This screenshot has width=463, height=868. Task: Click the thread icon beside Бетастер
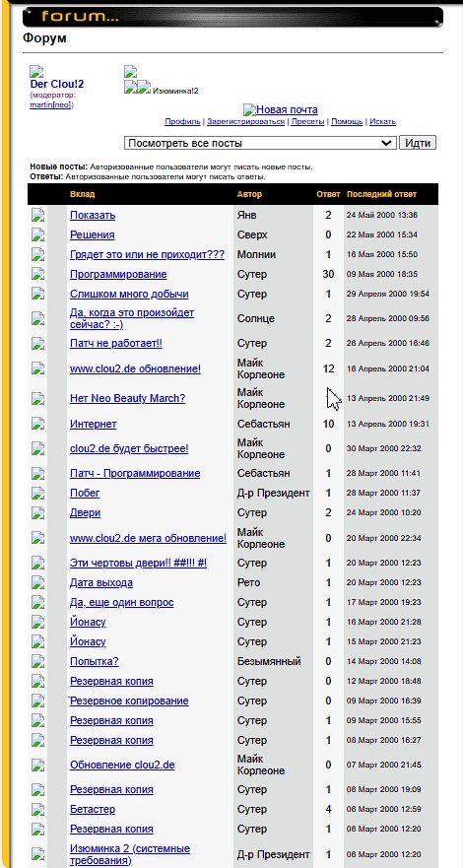point(37,809)
